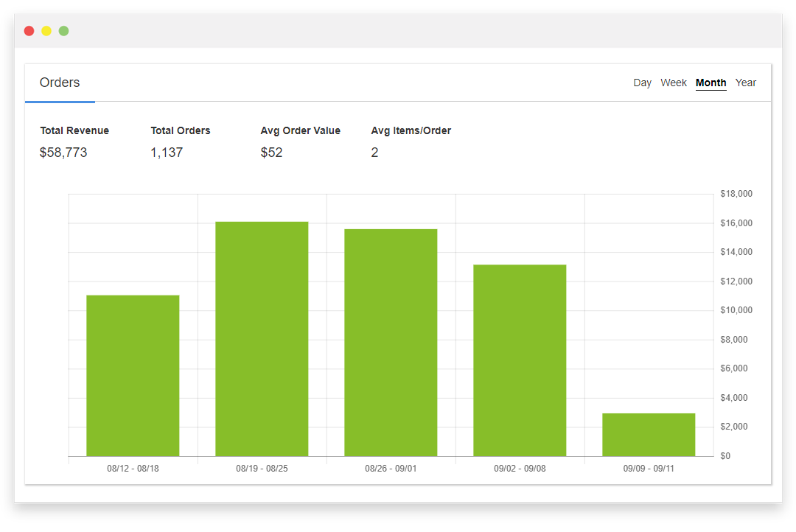Click the $18,000 axis label

[x=736, y=194]
